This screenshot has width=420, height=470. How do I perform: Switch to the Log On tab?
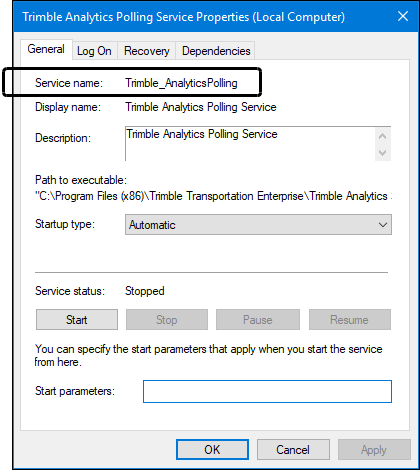click(x=94, y=51)
